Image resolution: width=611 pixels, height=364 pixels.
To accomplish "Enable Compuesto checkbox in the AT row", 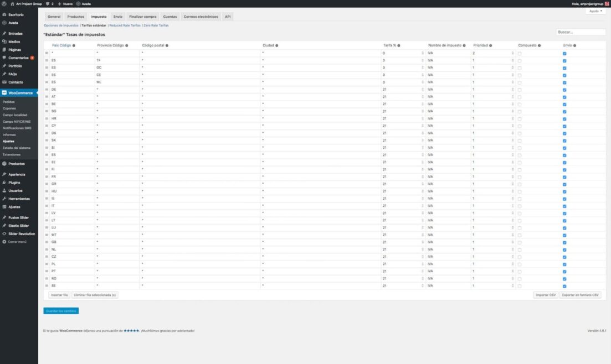I will click(520, 97).
